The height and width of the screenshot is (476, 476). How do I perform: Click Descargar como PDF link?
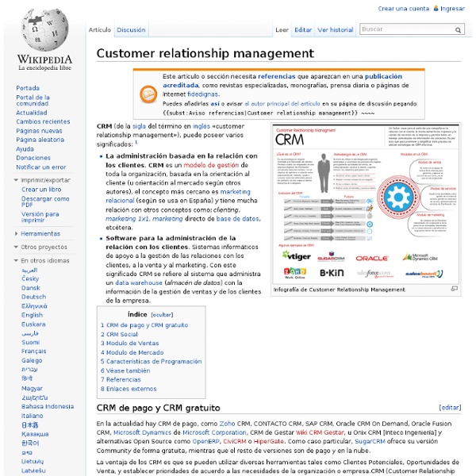tap(45, 202)
